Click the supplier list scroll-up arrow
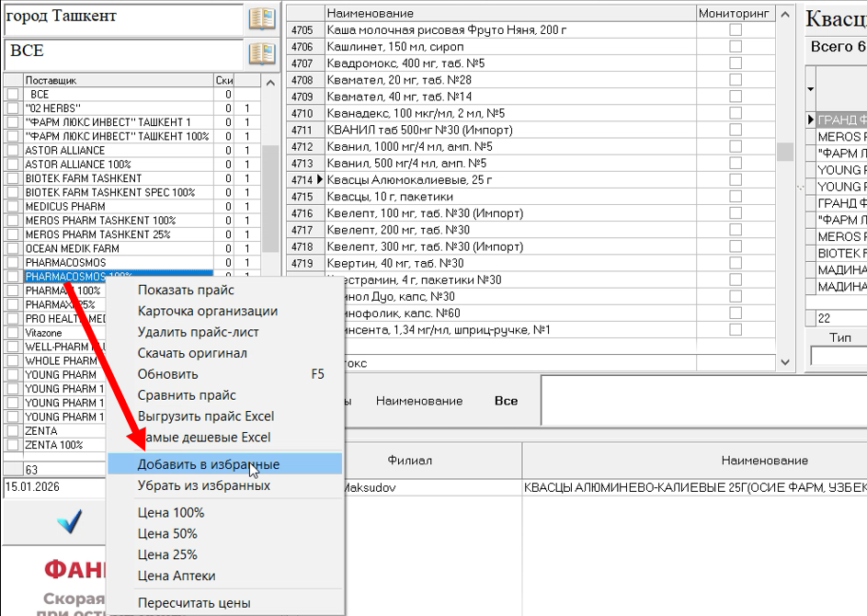 click(x=269, y=83)
